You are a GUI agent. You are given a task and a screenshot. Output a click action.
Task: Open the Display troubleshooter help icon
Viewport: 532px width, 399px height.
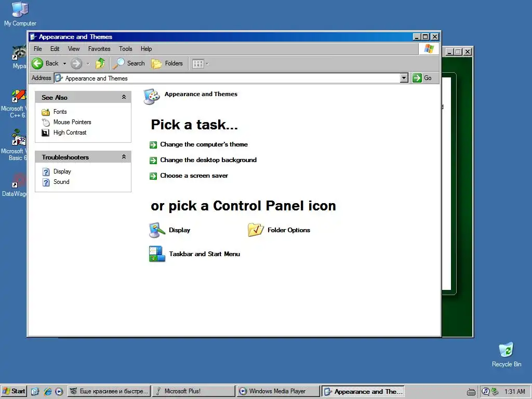(46, 172)
